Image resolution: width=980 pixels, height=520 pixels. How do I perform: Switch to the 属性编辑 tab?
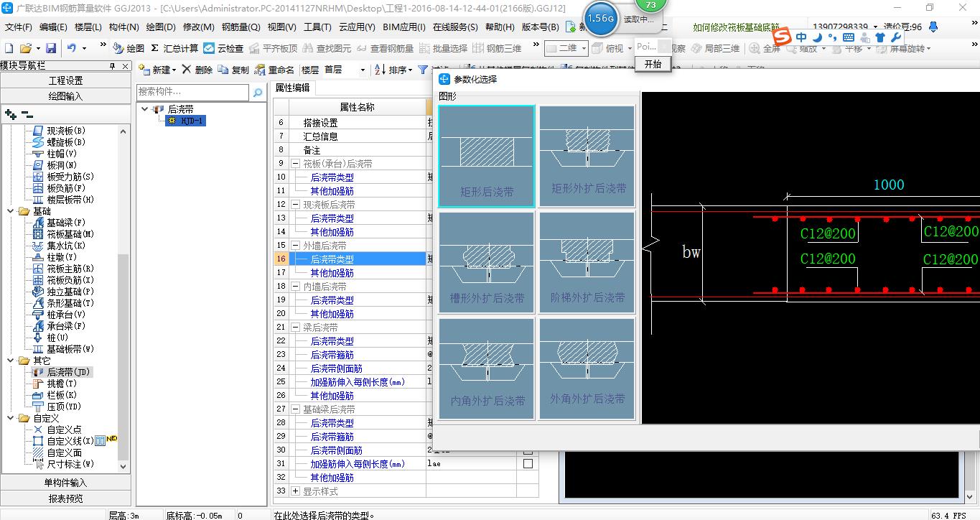pyautogui.click(x=292, y=88)
